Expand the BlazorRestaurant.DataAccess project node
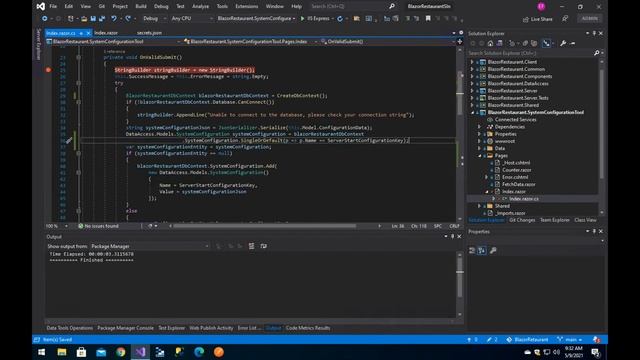Screen dimensions: 640x360 [472, 84]
